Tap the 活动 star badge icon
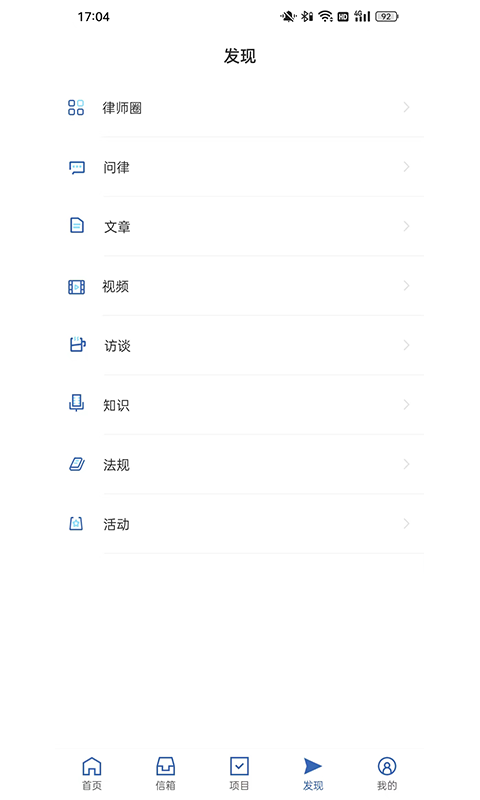This screenshot has width=480, height=800. pos(76,523)
